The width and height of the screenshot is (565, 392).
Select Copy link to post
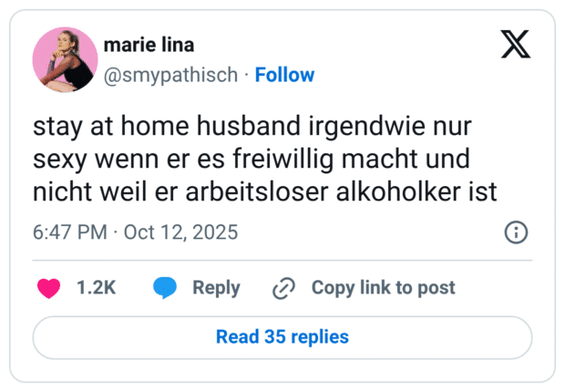[383, 288]
